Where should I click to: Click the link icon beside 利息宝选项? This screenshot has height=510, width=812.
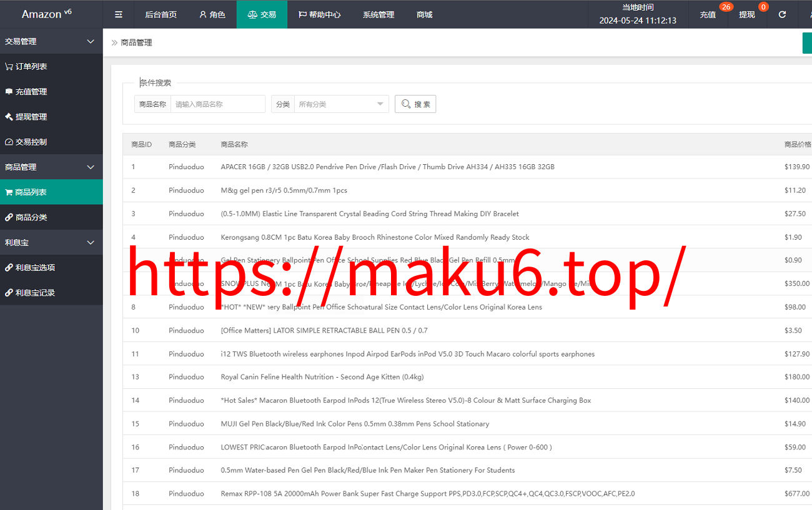pyautogui.click(x=9, y=267)
